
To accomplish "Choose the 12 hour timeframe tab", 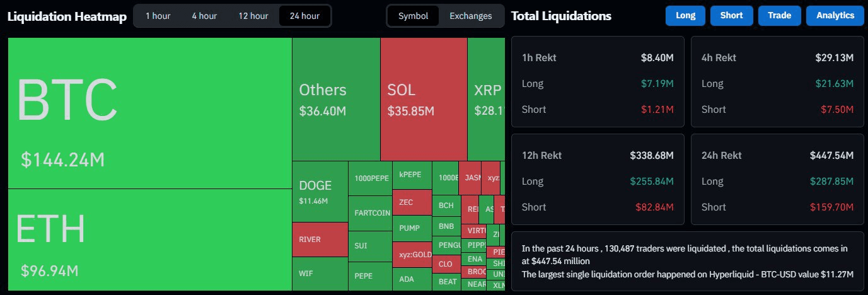I will [253, 16].
